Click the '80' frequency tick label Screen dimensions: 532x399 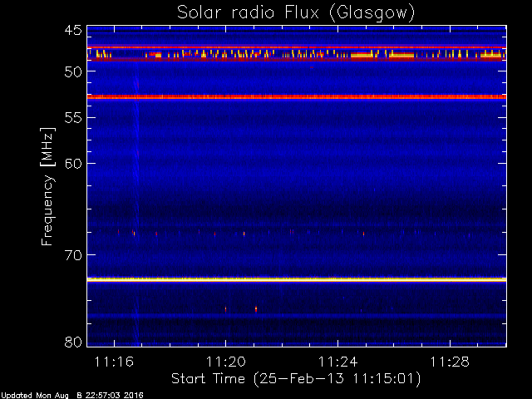click(73, 342)
